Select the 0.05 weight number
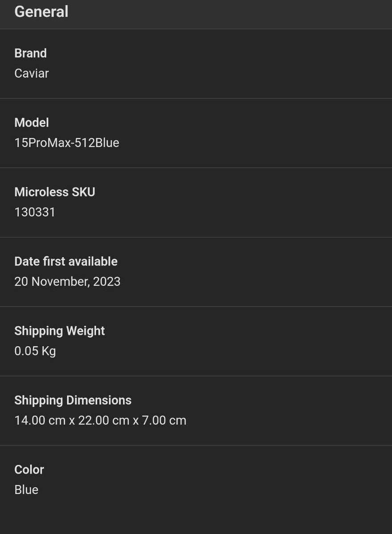Viewport: 392px width, 534px height. (26, 351)
